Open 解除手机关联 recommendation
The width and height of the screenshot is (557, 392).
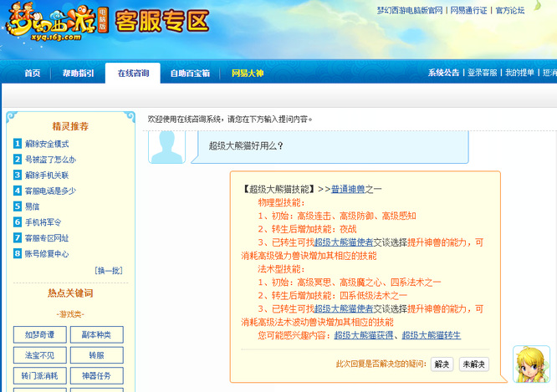[x=47, y=175]
